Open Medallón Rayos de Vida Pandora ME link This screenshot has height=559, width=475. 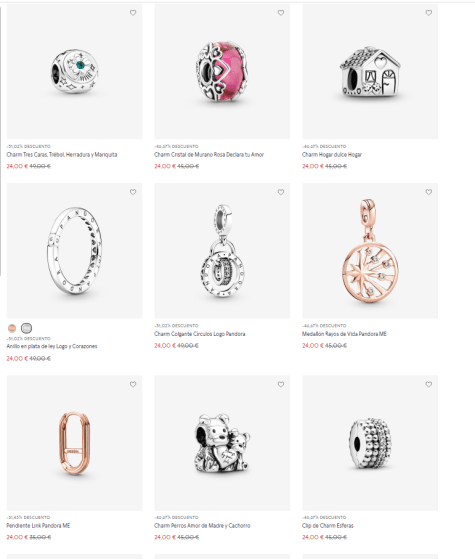[344, 334]
